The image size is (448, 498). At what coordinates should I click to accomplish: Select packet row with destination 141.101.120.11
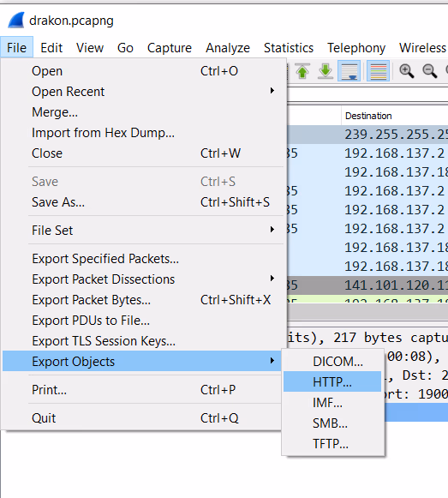(367, 285)
